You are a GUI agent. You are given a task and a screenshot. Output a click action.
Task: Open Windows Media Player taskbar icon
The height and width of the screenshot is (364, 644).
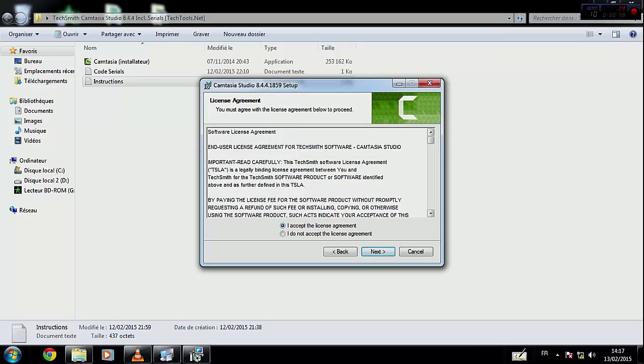point(108,355)
